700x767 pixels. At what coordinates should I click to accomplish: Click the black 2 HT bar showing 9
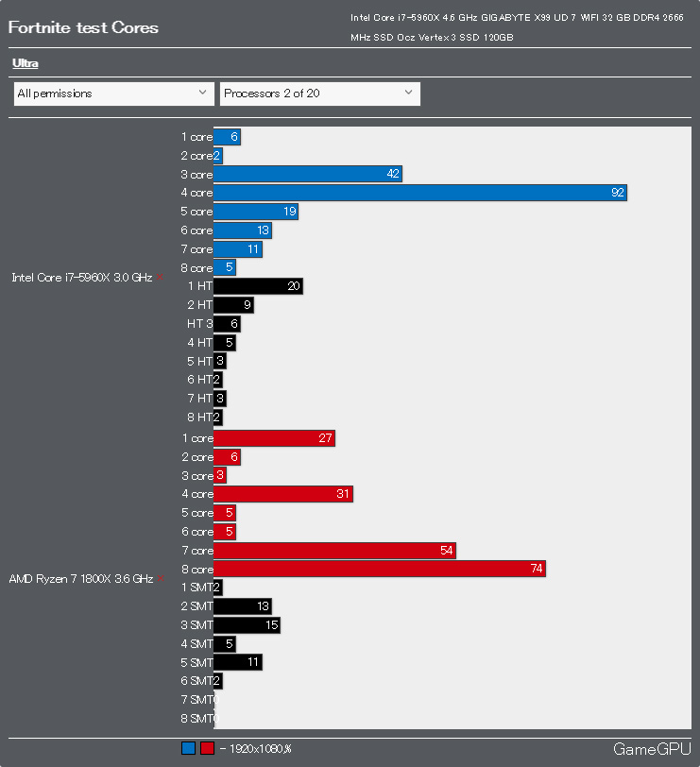pos(233,305)
